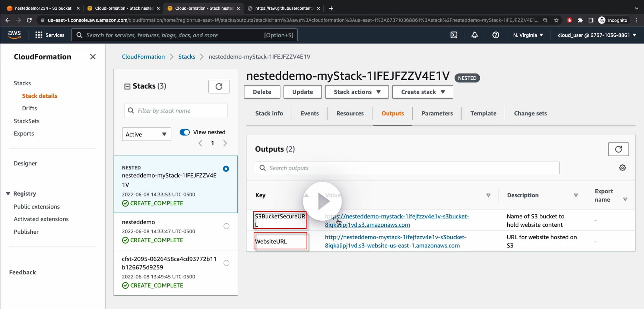Click the browser zoom magnifier icon
Image resolution: width=644 pixels, height=309 pixels.
[x=545, y=20]
